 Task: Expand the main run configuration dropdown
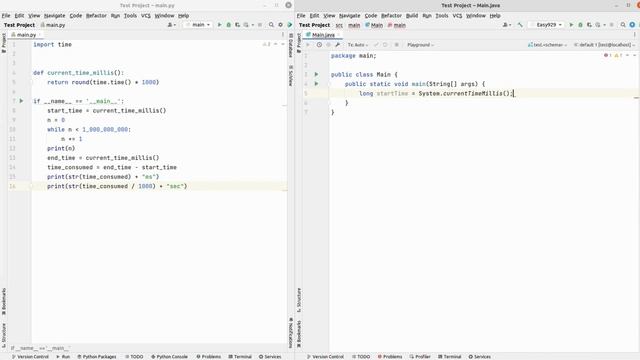[198, 25]
